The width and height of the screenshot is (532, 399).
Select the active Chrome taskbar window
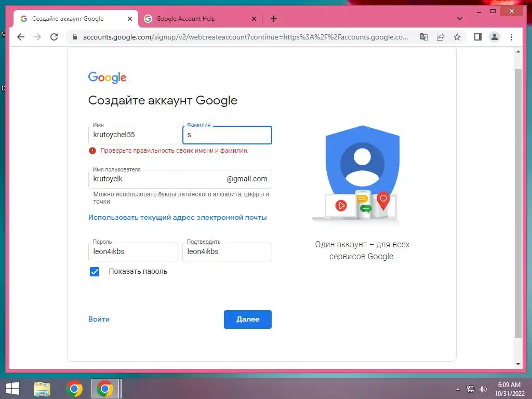105,389
